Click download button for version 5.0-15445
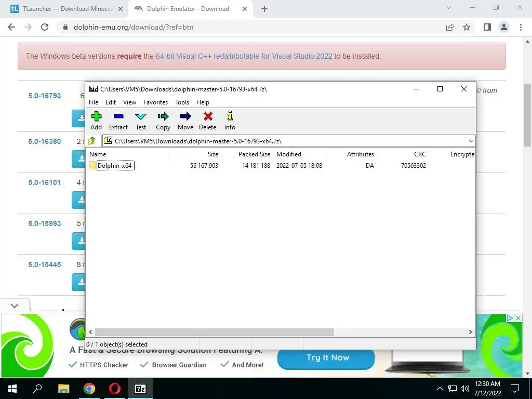This screenshot has width=532, height=399. point(79,282)
